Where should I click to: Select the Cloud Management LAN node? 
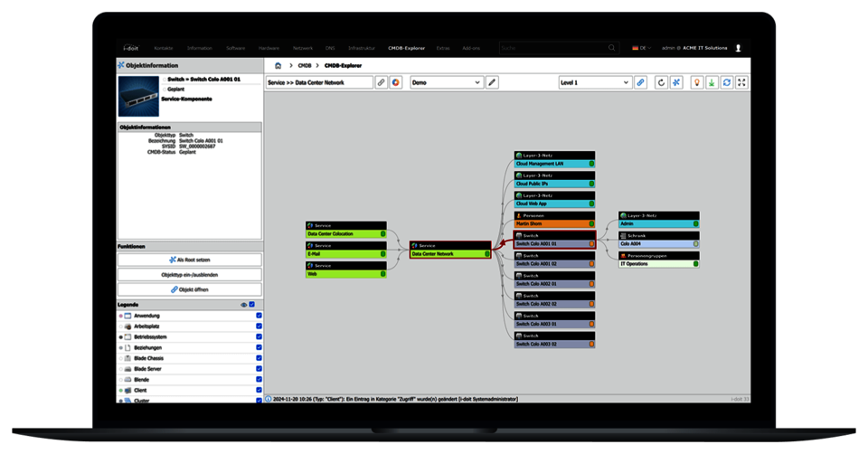point(554,159)
